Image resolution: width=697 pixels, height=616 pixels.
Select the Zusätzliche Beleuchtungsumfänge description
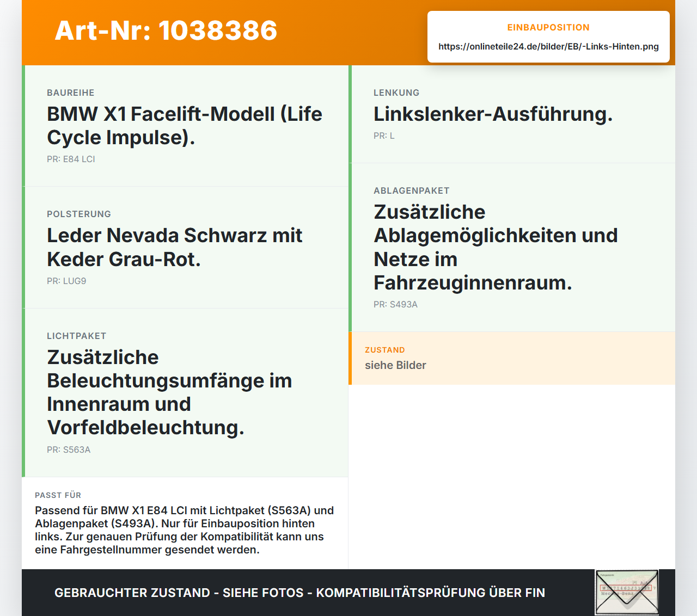pos(169,392)
